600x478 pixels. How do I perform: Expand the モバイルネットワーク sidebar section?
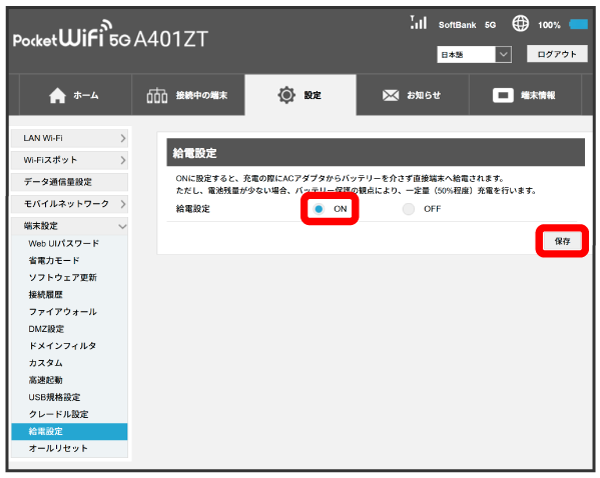70,204
